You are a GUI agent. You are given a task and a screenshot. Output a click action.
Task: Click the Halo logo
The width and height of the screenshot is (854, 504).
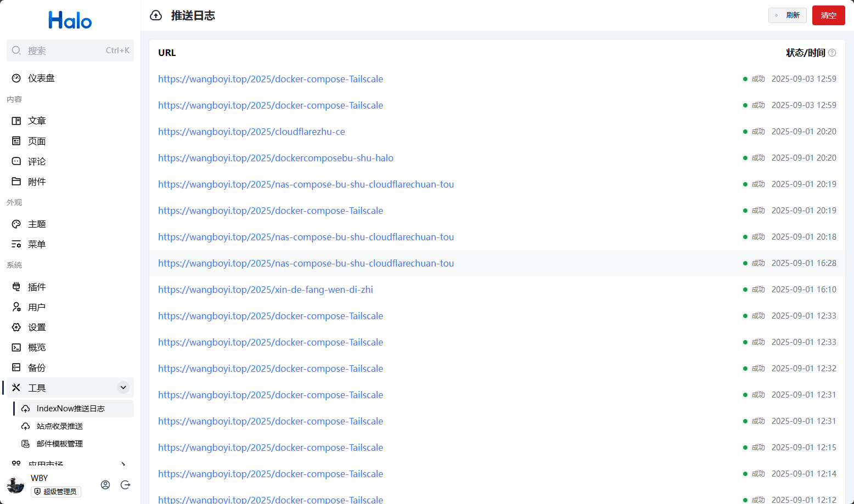(70, 20)
